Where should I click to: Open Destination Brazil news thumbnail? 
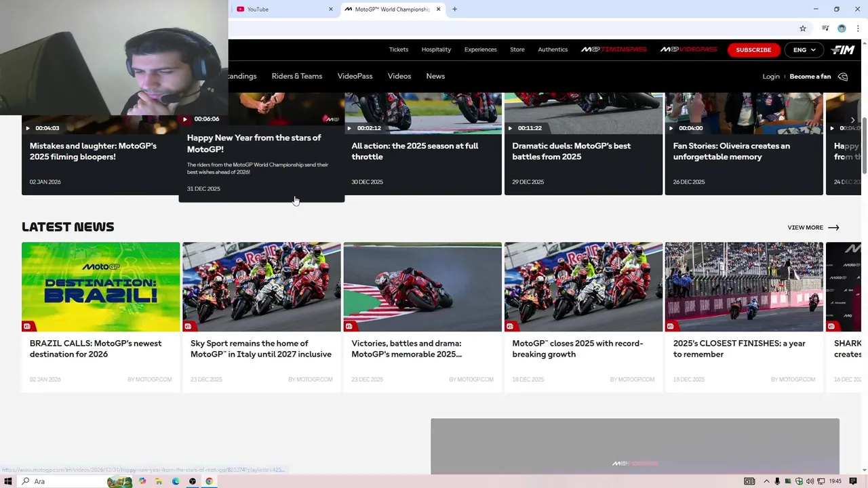click(100, 287)
